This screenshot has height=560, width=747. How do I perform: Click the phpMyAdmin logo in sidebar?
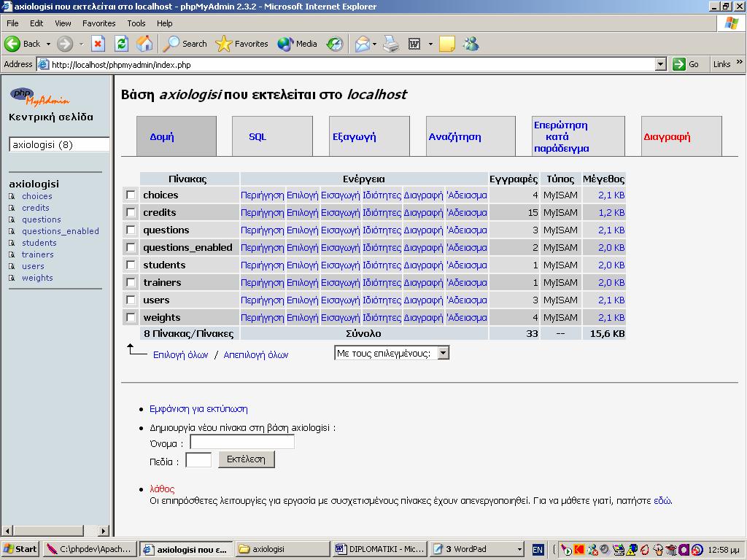point(40,96)
